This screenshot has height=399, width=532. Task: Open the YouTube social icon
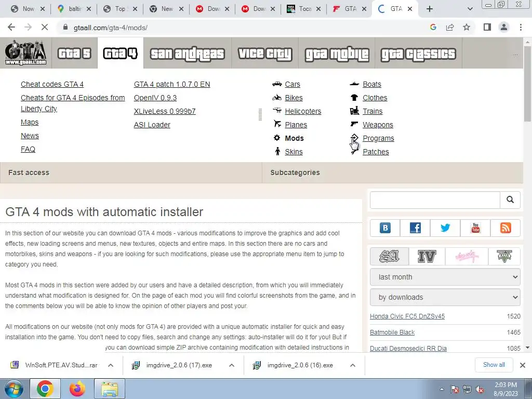click(475, 228)
